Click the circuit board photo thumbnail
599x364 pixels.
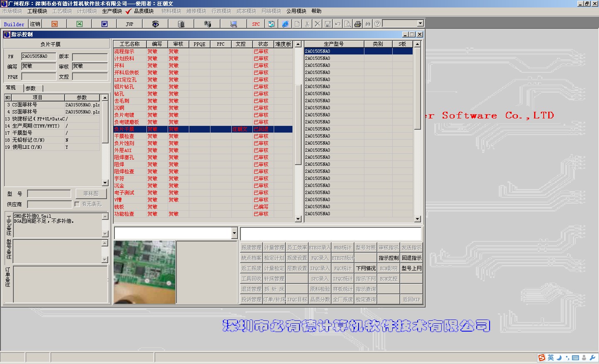pyautogui.click(x=144, y=272)
